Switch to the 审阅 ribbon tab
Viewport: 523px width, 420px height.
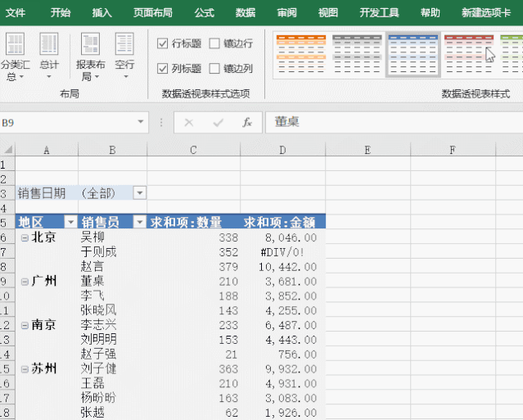click(x=286, y=12)
